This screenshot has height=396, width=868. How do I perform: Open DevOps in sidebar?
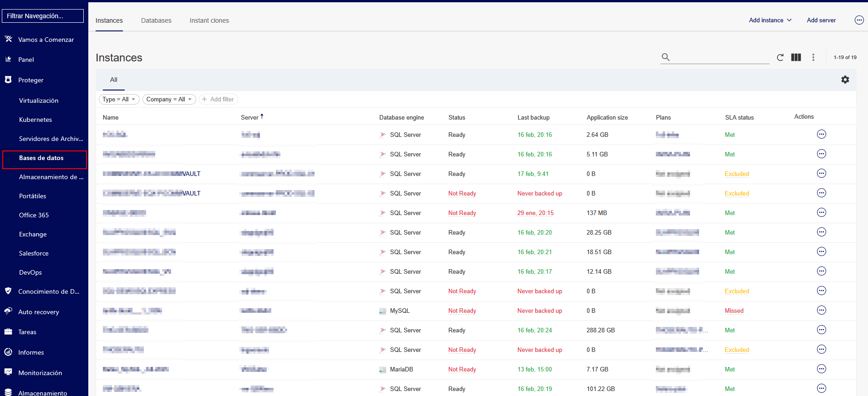30,272
